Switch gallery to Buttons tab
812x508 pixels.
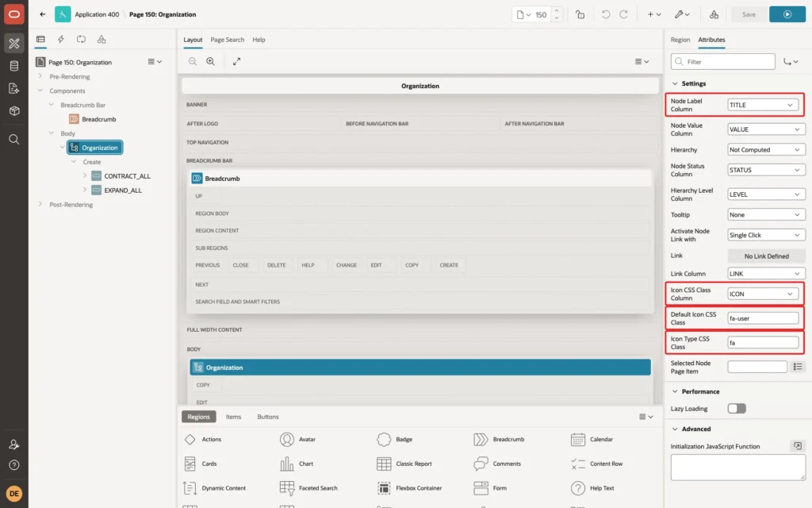[268, 417]
